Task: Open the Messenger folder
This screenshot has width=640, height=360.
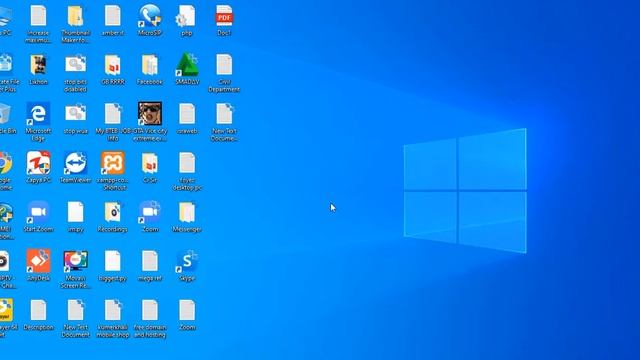Action: coord(187,216)
